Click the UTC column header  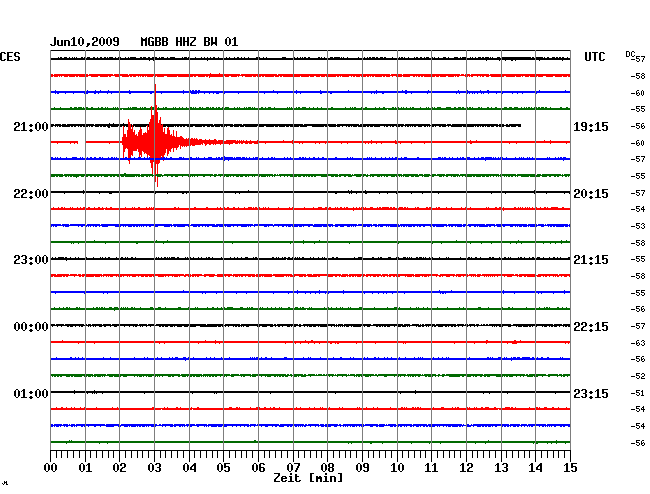coord(594,57)
